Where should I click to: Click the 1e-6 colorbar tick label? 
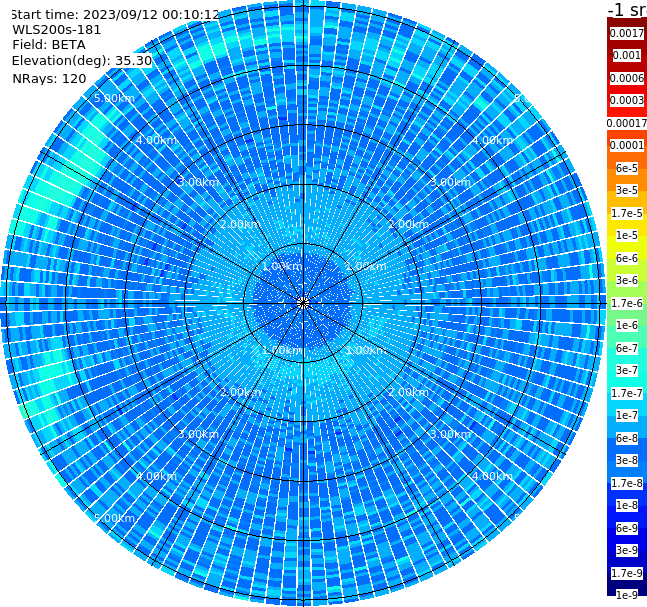tap(627, 325)
